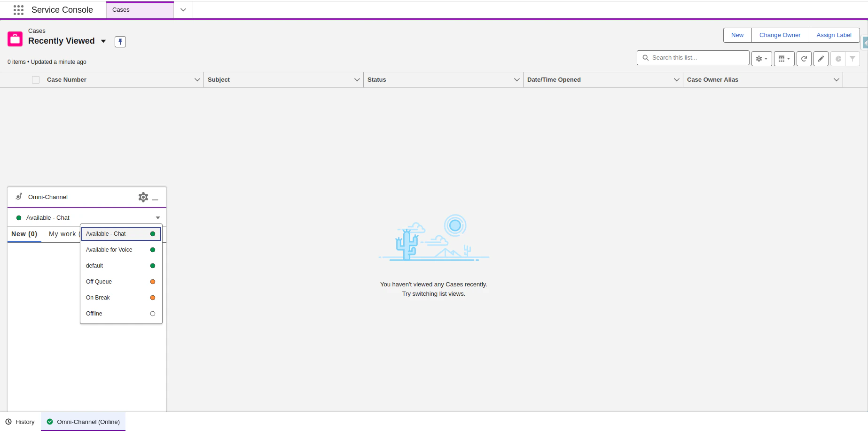Image resolution: width=868 pixels, height=431 pixels.
Task: Toggle the select-all cases checkbox
Action: coord(36,80)
